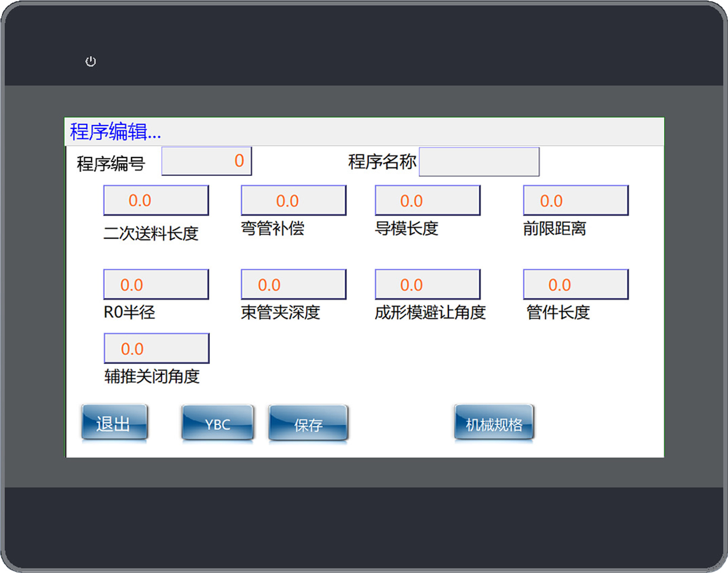The width and height of the screenshot is (728, 573).
Task: Tap the power icon on the bezel
Action: pos(90,61)
